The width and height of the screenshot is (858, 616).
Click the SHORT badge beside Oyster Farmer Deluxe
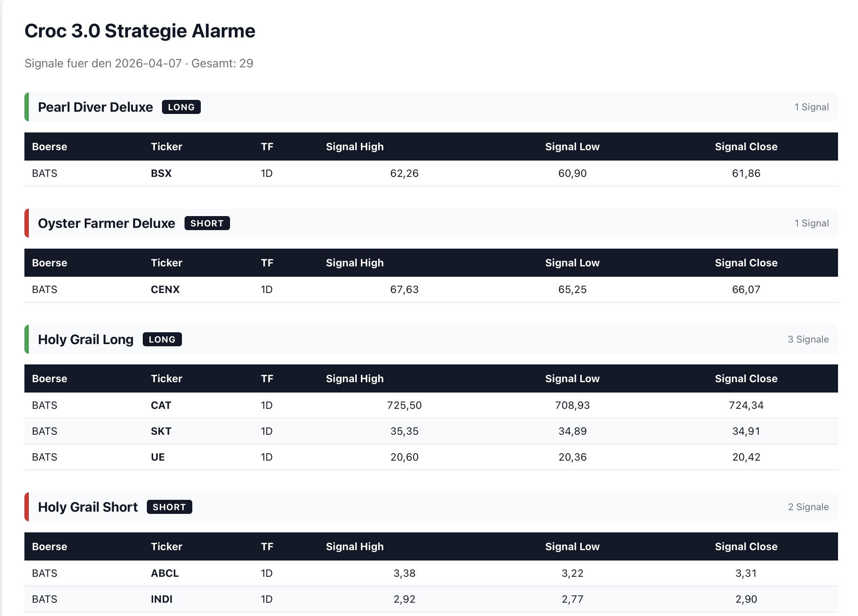[207, 223]
